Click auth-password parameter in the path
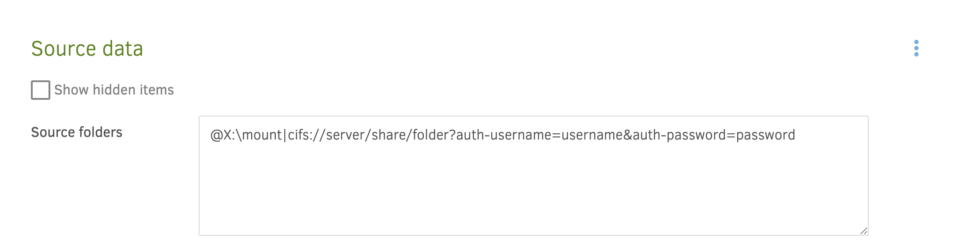This screenshot has width=980, height=249. pyautogui.click(x=679, y=135)
